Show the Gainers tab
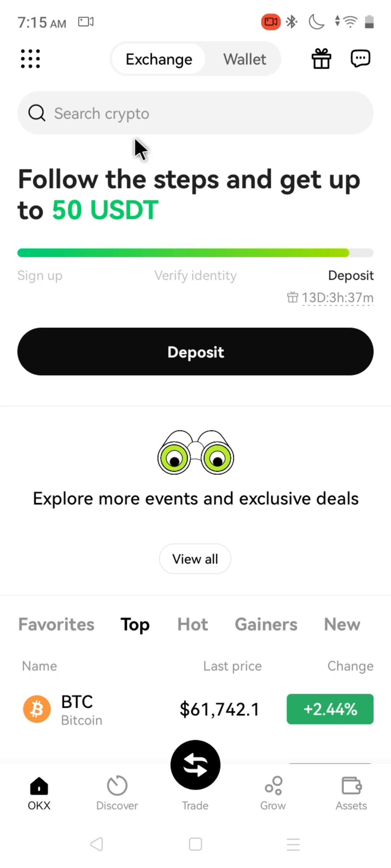The image size is (391, 868). coord(266,624)
